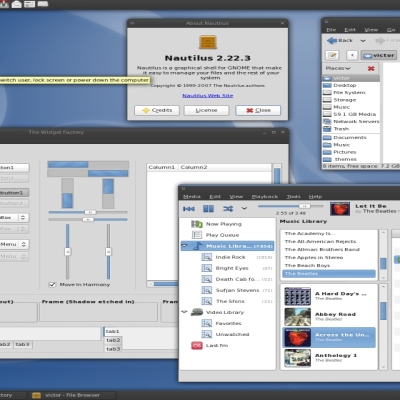Click the left vertical slider in Widget Factory
The height and width of the screenshot is (400, 400).
click(68, 252)
